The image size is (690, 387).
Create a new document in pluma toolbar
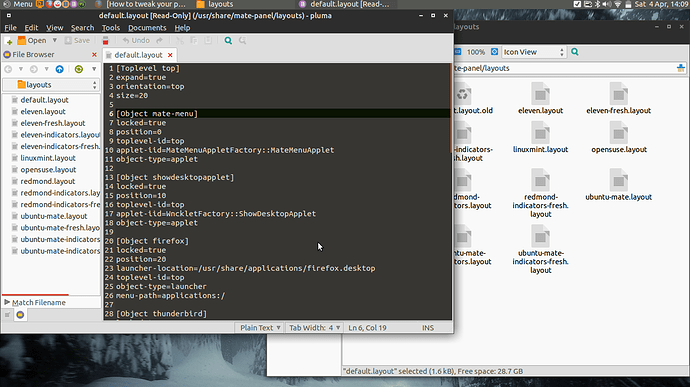click(9, 41)
